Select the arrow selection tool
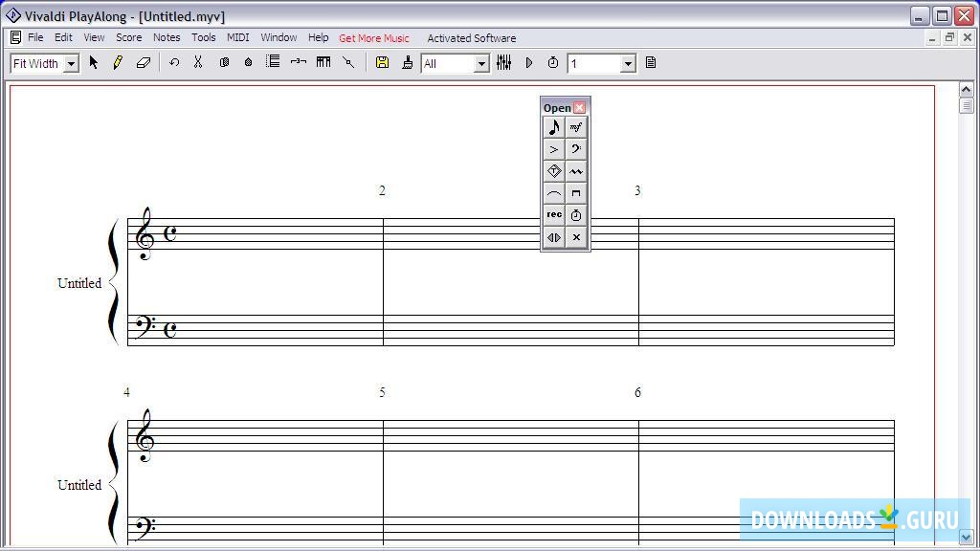 coord(93,63)
